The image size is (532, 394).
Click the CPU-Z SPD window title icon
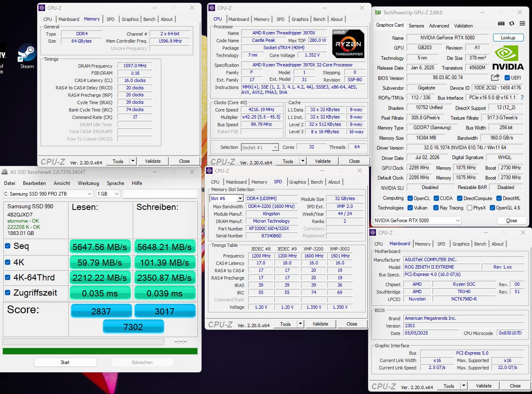coord(209,171)
